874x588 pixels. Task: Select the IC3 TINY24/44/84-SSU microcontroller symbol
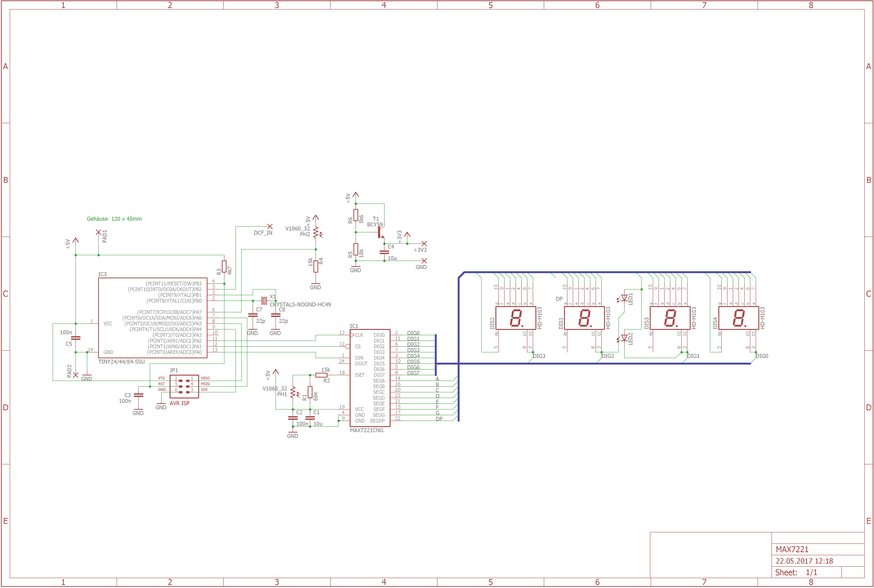[x=153, y=318]
